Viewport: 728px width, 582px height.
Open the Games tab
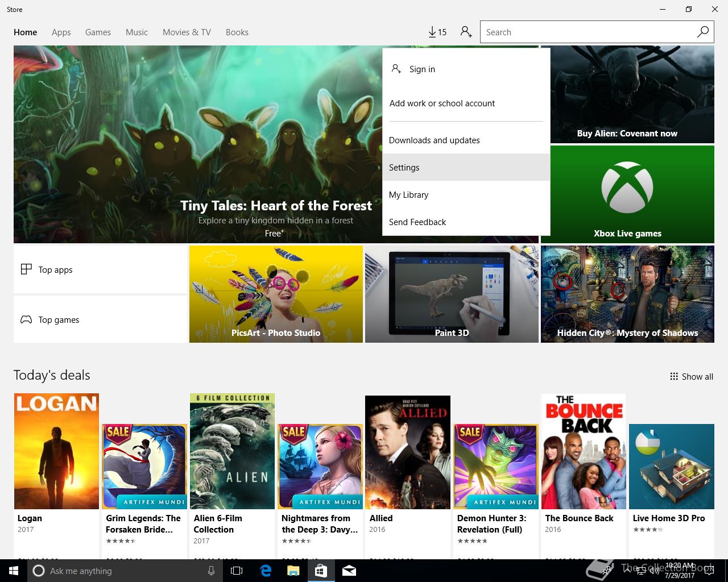(x=98, y=32)
